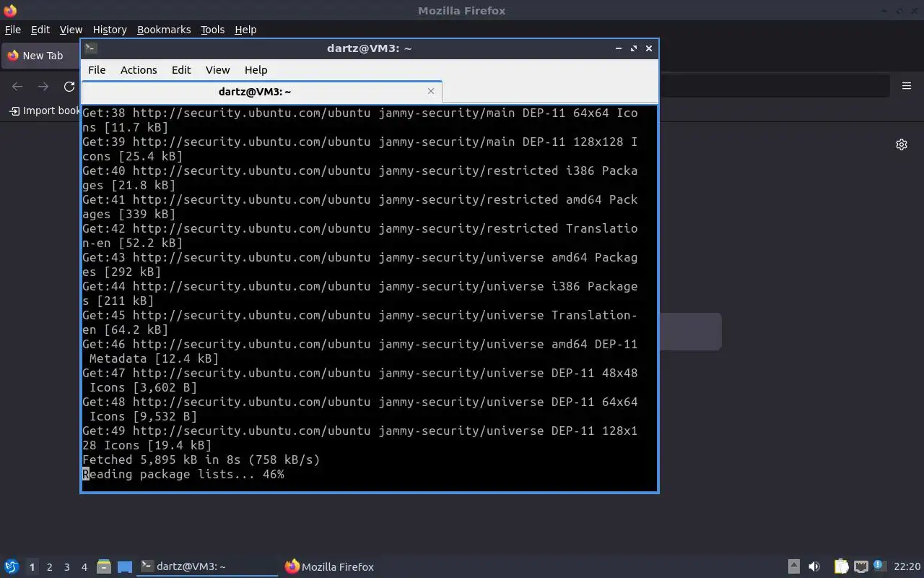
Task: Close the dartz@VM3 terminal tab
Action: [x=431, y=91]
